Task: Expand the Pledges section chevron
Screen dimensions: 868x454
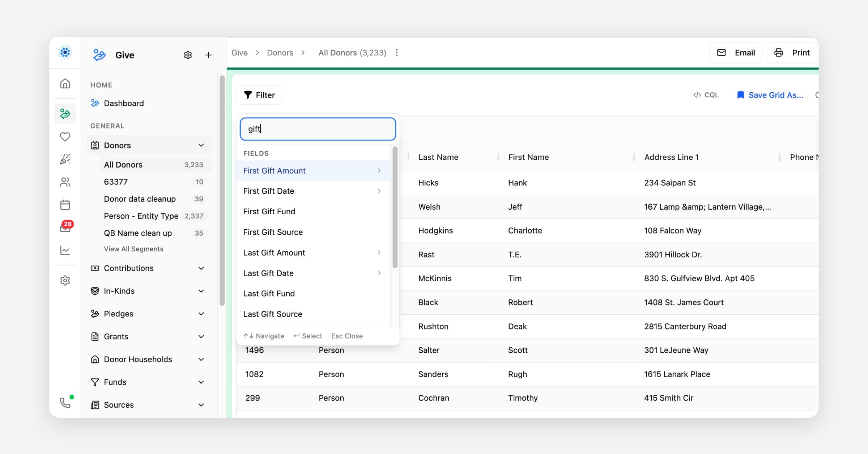Action: (201, 314)
